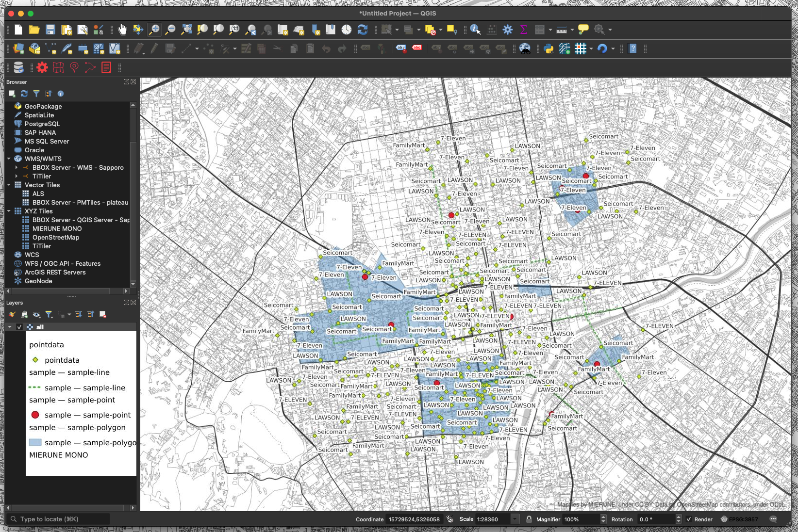Collapse the XYZ Tiles browser node
798x532 pixels.
coord(9,211)
